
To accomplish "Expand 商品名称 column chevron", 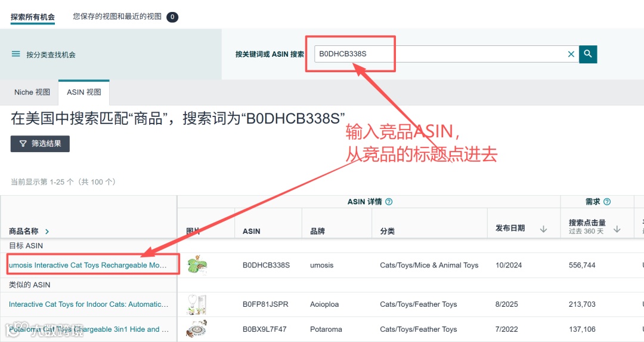I will tap(47, 232).
